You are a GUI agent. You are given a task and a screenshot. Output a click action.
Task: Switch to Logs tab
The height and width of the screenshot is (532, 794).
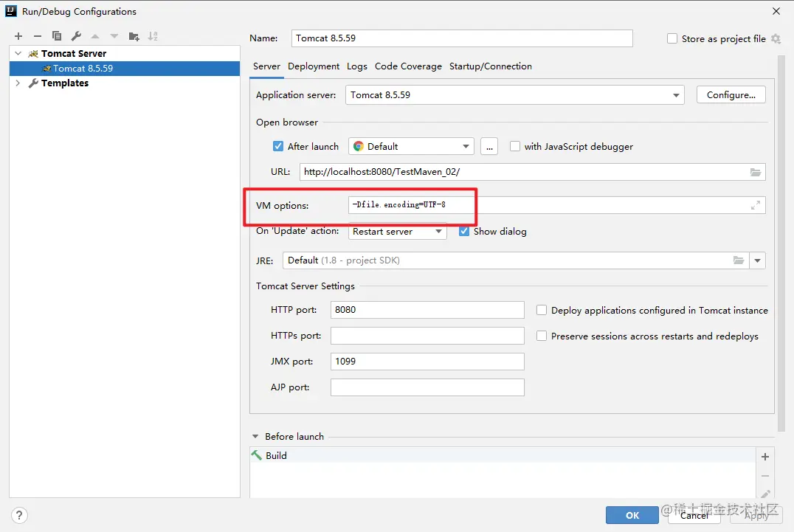357,66
